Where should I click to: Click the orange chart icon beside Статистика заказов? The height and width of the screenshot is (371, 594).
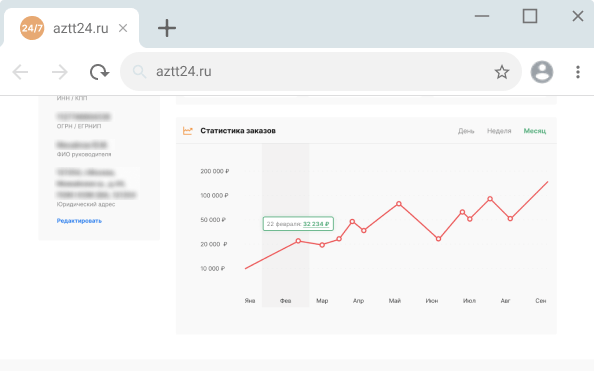coord(188,131)
